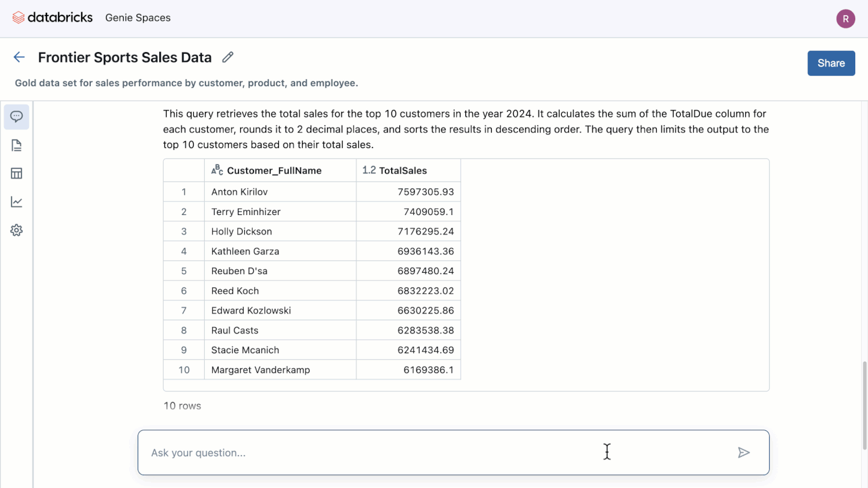Sort by the TotalSales column header

403,170
